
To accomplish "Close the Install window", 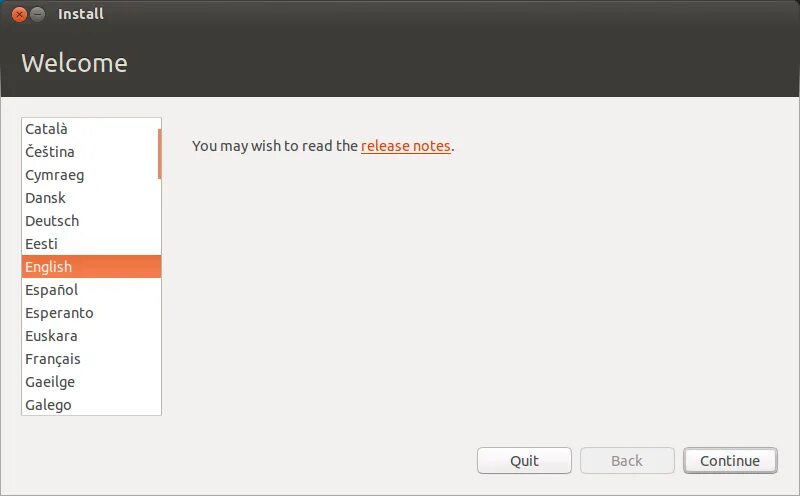I will click(x=19, y=14).
